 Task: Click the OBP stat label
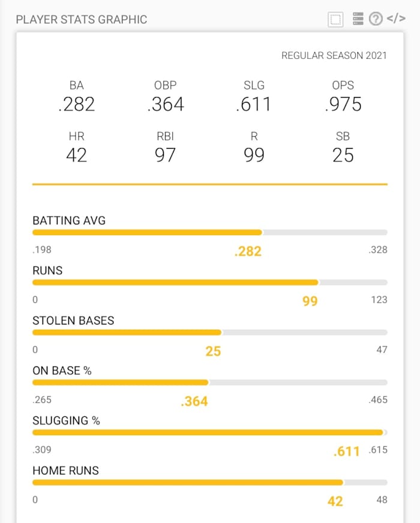click(x=166, y=85)
